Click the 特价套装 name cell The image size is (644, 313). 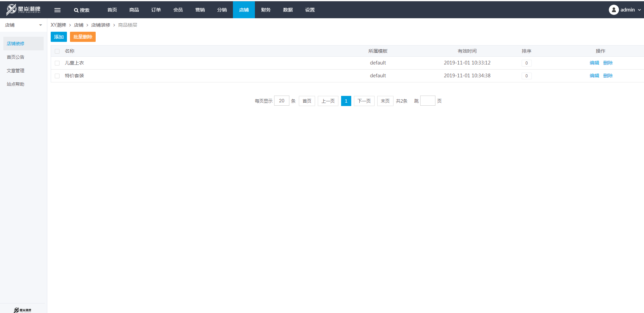[x=74, y=76]
